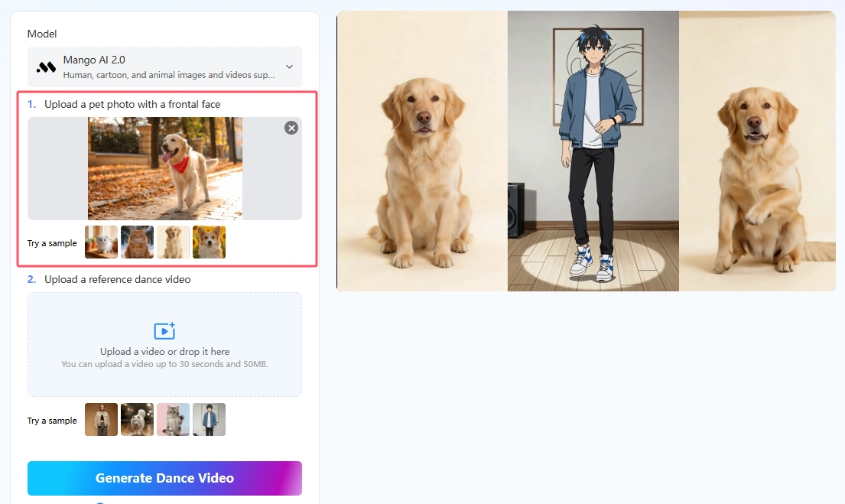Select the white kitten sample photo
The width and height of the screenshot is (845, 504).
[x=101, y=242]
